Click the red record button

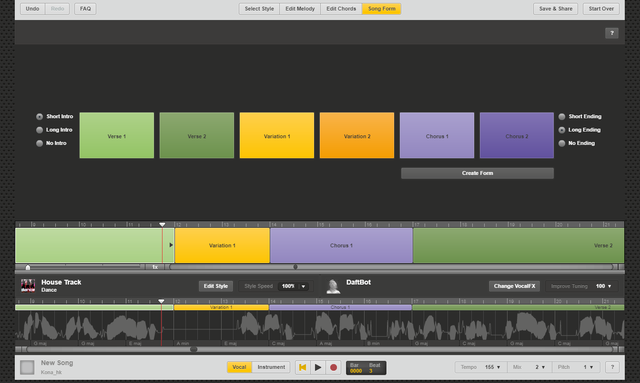(x=333, y=367)
